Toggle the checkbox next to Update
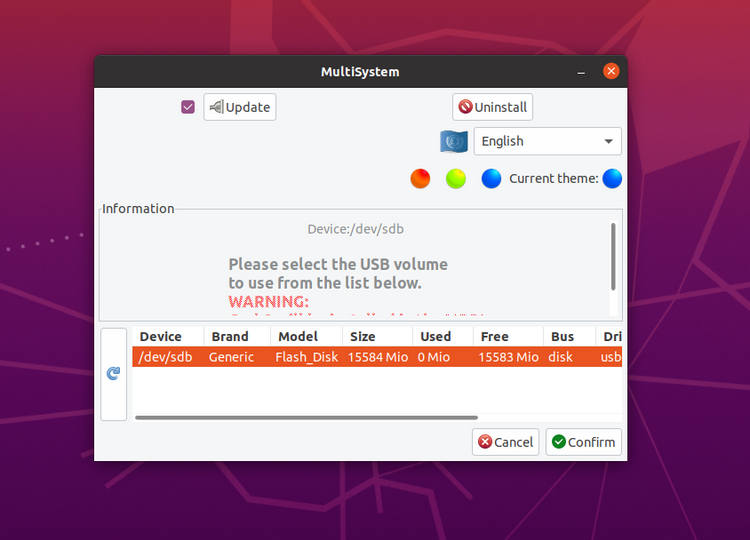This screenshot has width=750, height=540. (x=188, y=107)
